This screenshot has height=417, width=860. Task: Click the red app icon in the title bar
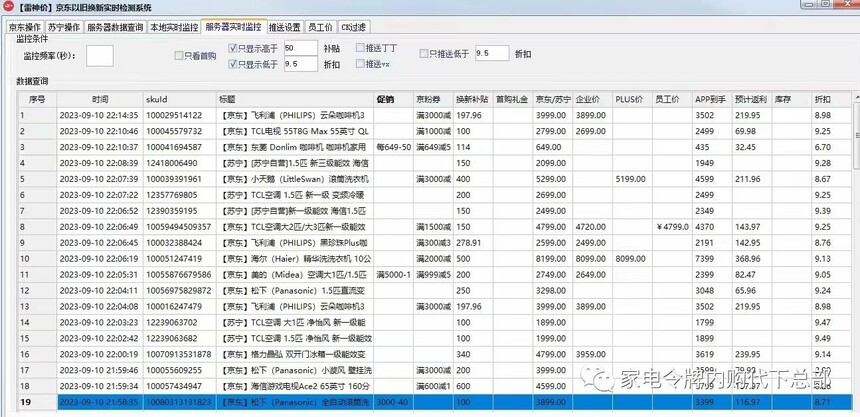(8, 7)
